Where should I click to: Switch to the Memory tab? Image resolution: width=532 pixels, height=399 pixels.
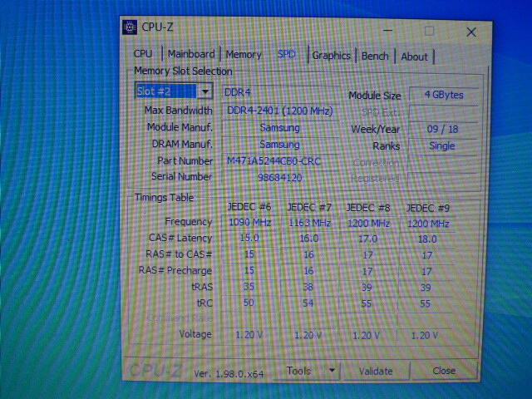(244, 55)
